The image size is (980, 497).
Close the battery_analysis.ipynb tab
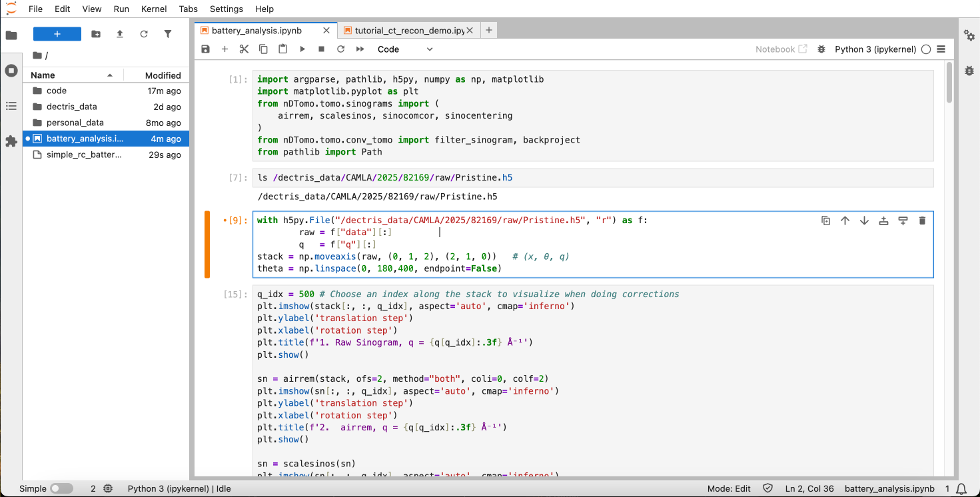(x=326, y=31)
